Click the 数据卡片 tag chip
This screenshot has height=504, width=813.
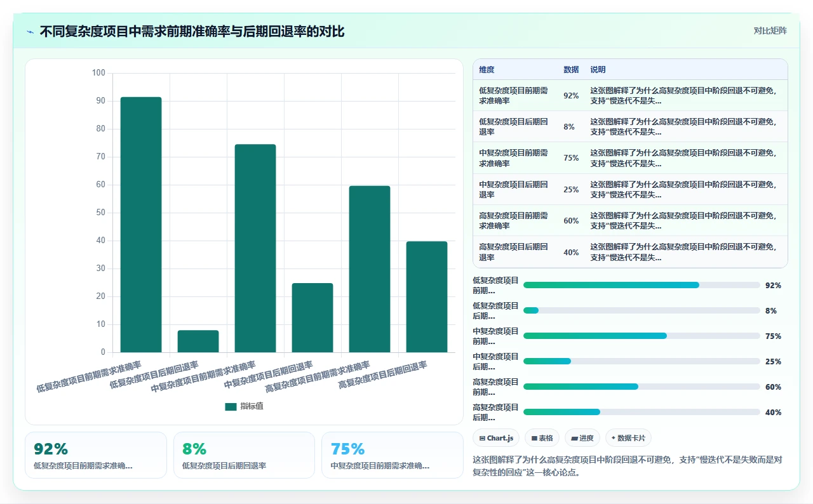coord(628,438)
